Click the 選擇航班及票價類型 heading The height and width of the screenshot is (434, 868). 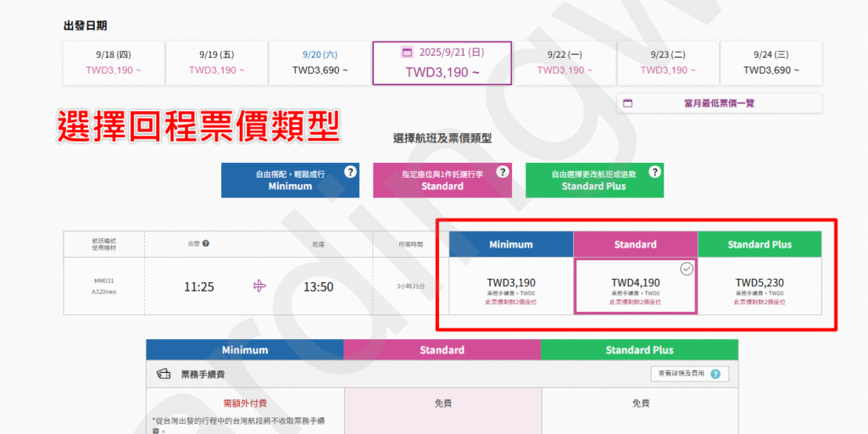442,139
